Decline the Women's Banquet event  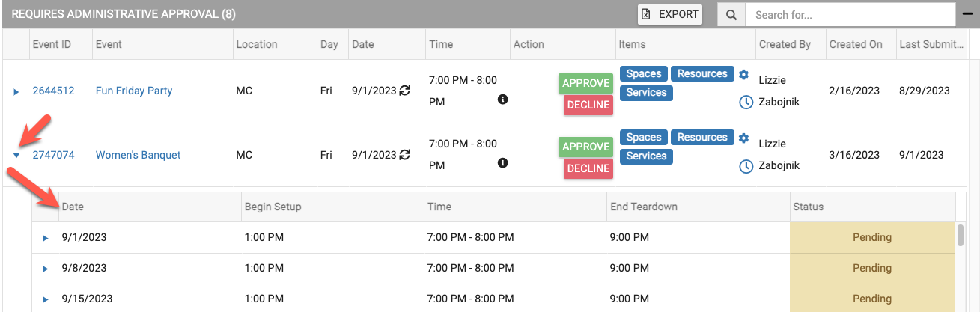point(588,168)
